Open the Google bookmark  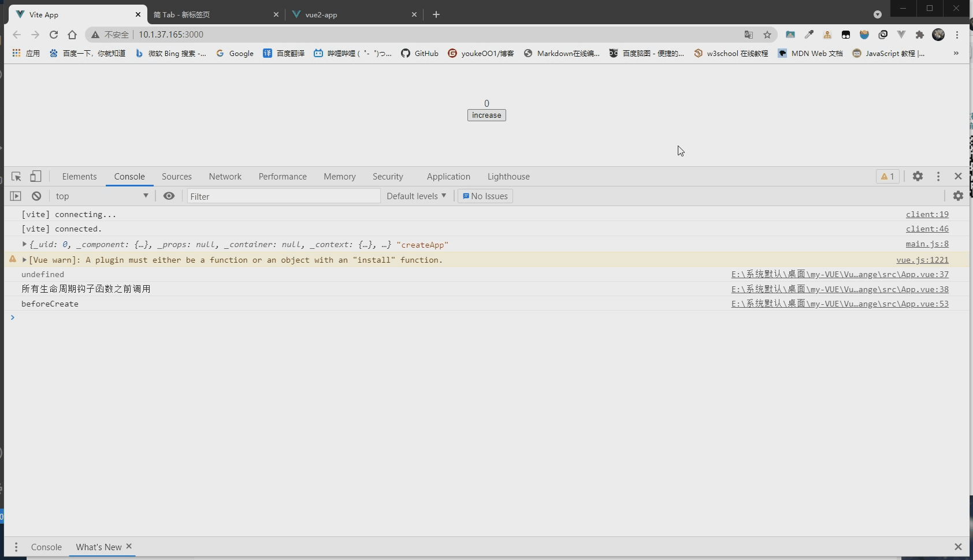(235, 53)
